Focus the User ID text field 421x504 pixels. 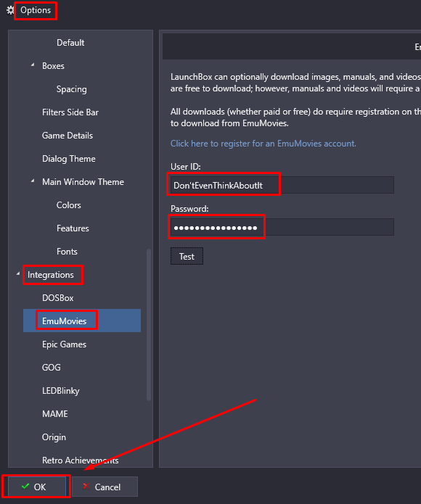click(x=282, y=185)
